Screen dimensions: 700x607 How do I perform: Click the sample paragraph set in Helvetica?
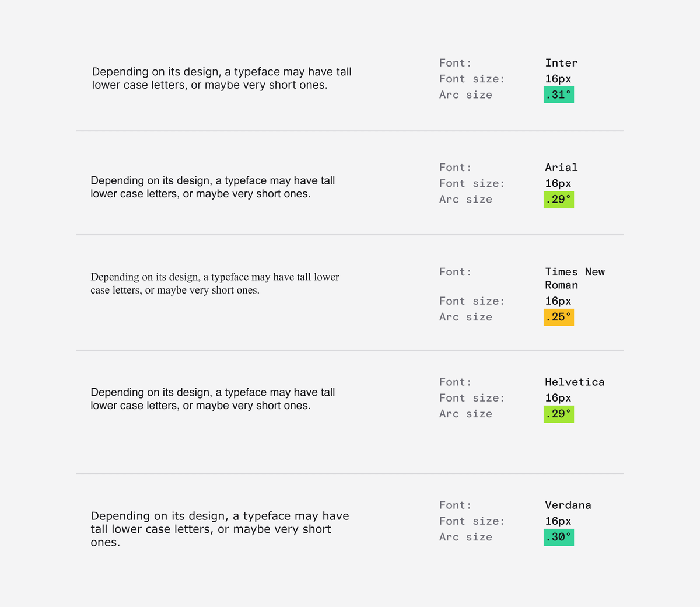pyautogui.click(x=213, y=399)
